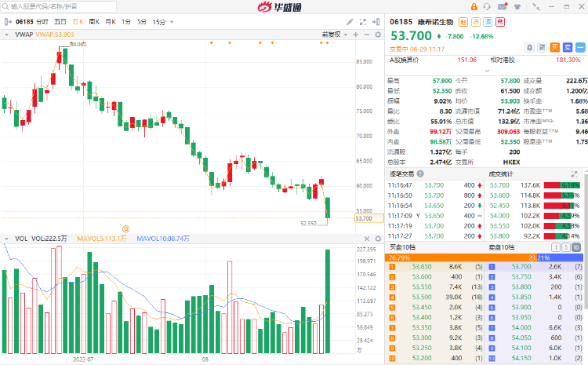Select the 周K weekly candlestick tab

click(x=94, y=22)
